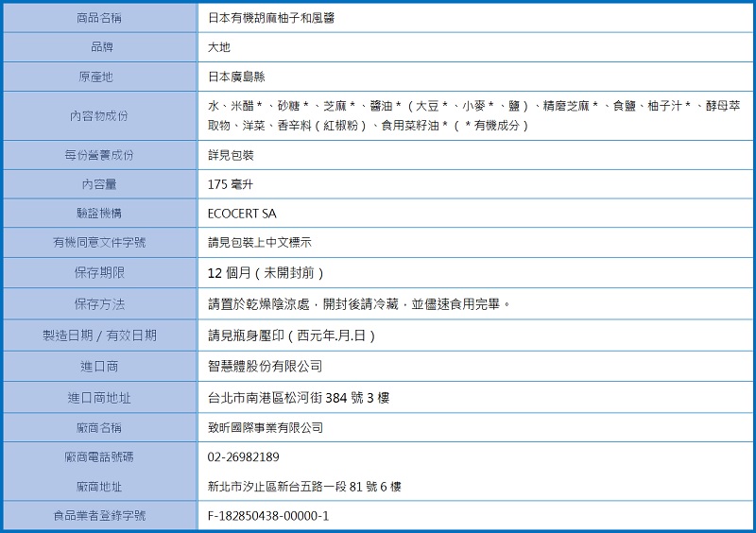Screen dimensions: 756x533
Task: Select the brand value 大地
Action: [x=219, y=47]
